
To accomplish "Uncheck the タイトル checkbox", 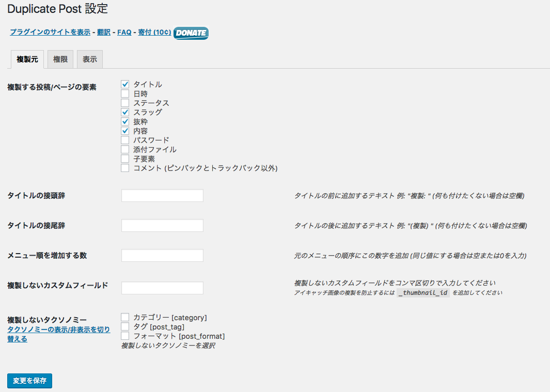I will pyautogui.click(x=125, y=84).
